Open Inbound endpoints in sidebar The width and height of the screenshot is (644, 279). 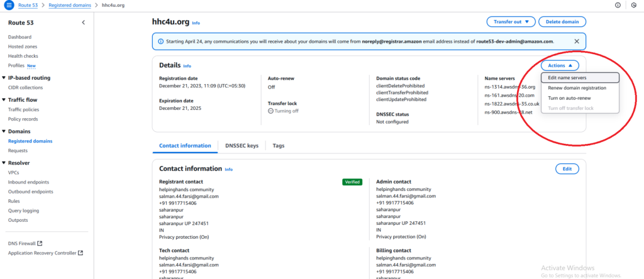pyautogui.click(x=28, y=182)
